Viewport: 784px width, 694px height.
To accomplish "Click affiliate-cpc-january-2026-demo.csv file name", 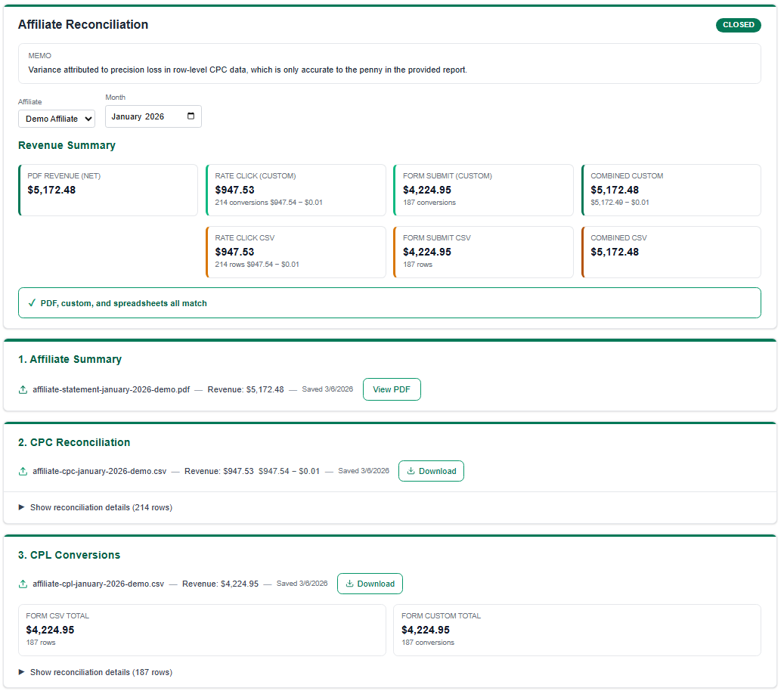I will [99, 472].
